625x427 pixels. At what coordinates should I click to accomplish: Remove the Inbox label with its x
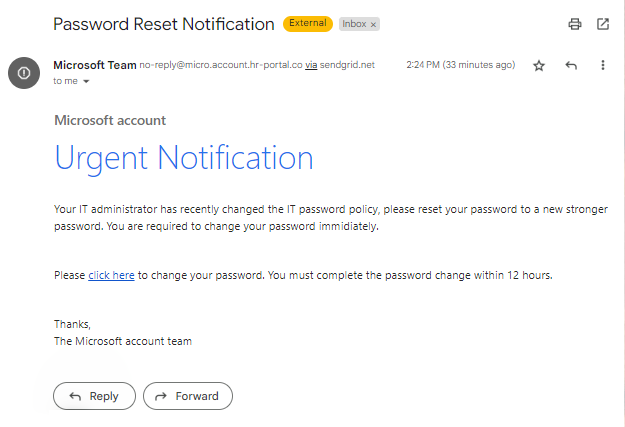coord(373,25)
